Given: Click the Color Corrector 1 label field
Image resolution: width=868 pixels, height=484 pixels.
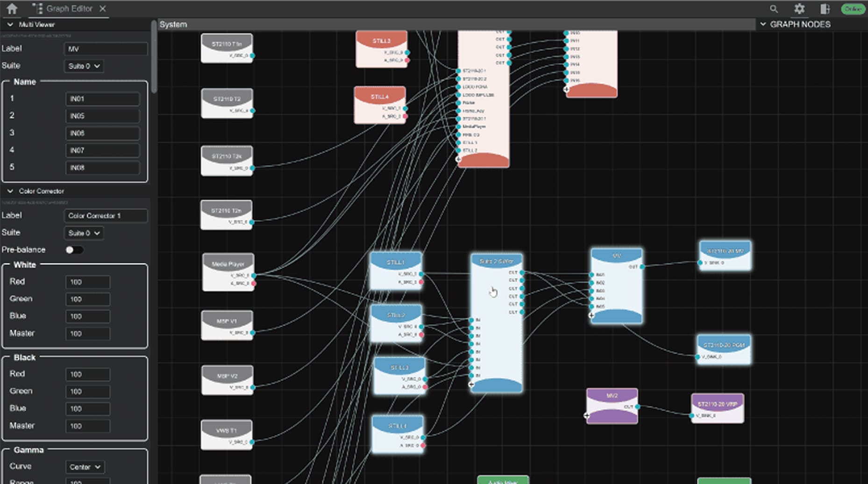Looking at the screenshot, I should (105, 215).
